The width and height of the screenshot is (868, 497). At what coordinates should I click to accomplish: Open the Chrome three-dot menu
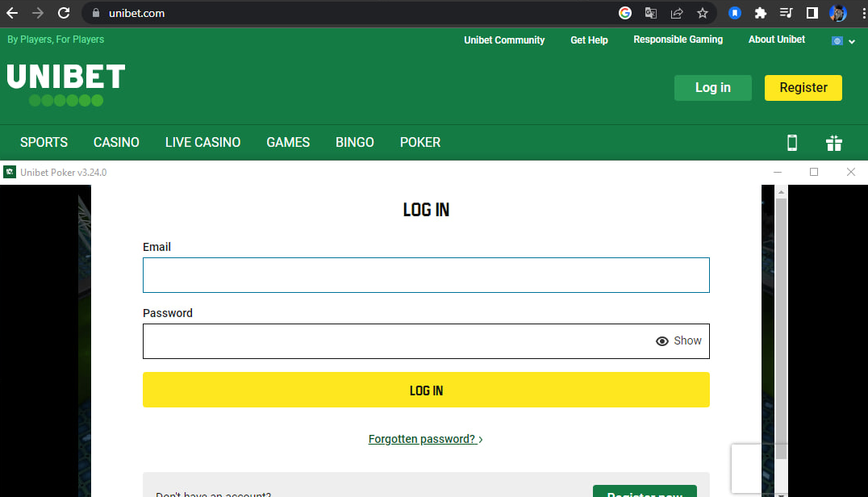tap(863, 13)
